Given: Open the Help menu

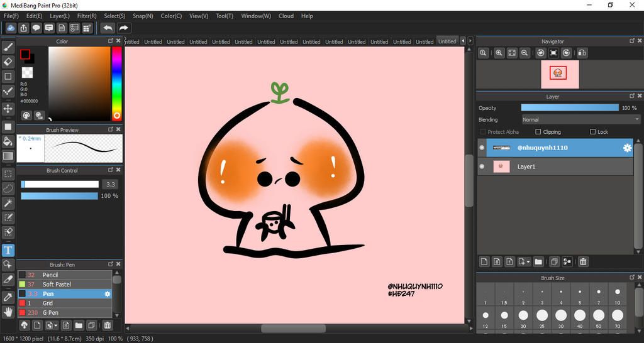Looking at the screenshot, I should coord(307,16).
